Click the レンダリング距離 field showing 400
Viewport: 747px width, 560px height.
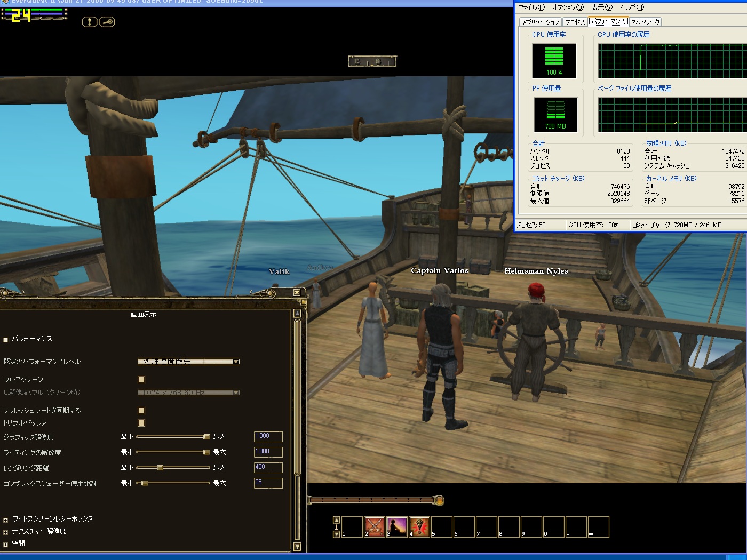point(268,468)
